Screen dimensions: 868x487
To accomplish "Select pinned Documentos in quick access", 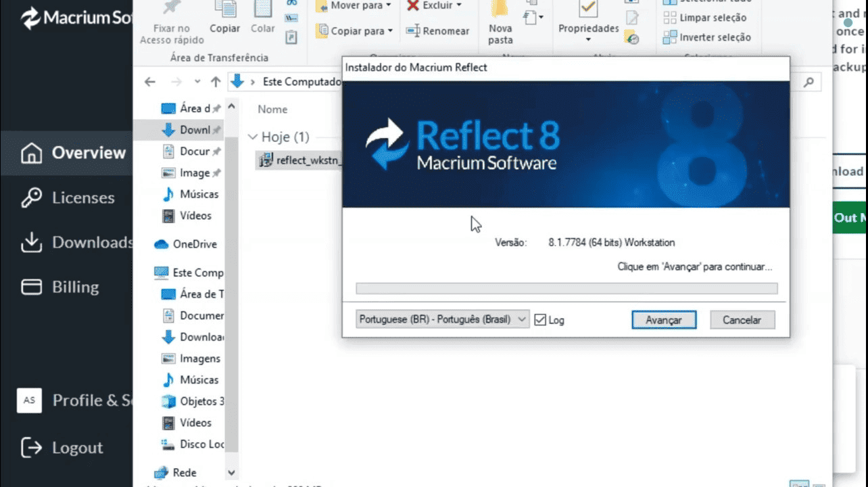I will pos(191,152).
